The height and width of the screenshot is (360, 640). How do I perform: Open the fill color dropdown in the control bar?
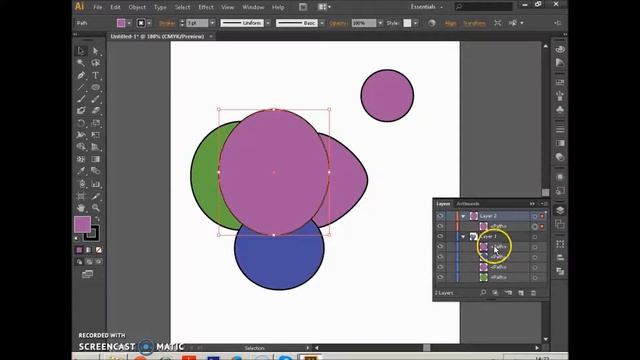click(129, 23)
